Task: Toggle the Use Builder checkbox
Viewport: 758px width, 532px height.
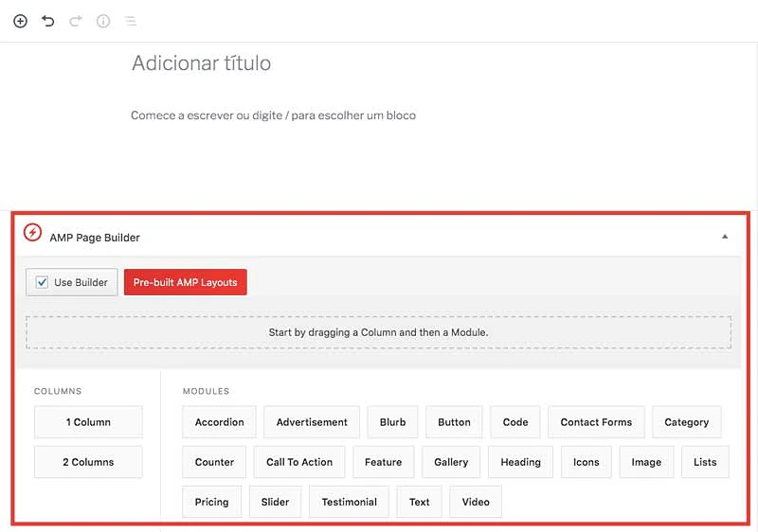Action: [x=42, y=282]
